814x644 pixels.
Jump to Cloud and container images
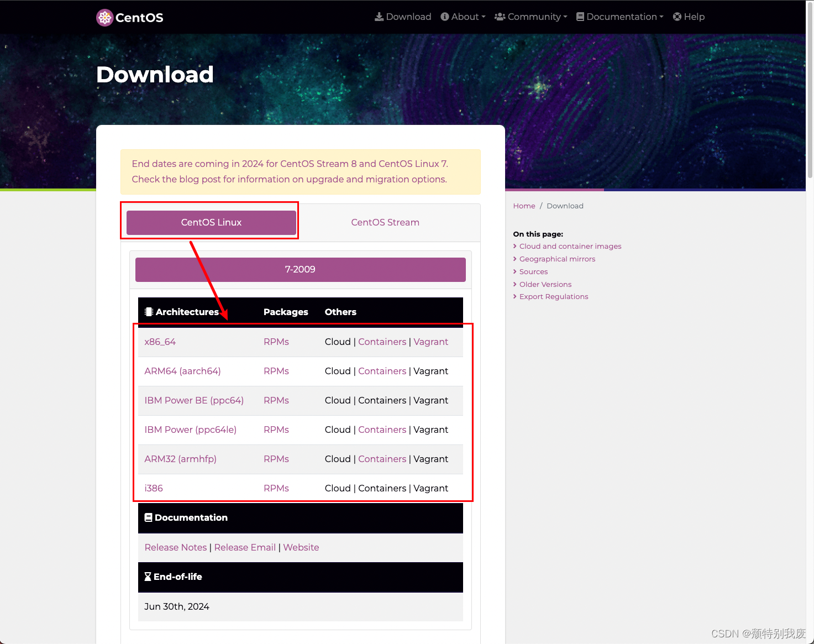click(x=570, y=246)
